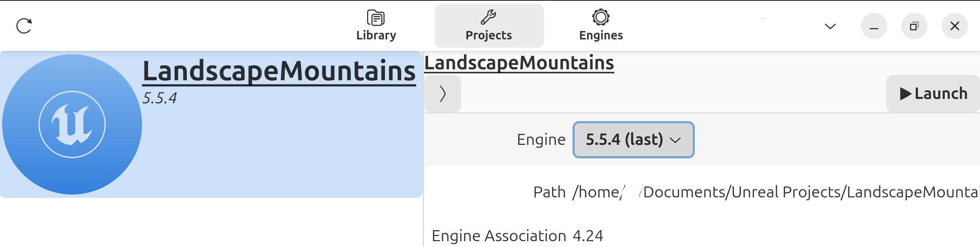This screenshot has height=247, width=980.
Task: Go to the Engines tab
Action: (x=601, y=26)
